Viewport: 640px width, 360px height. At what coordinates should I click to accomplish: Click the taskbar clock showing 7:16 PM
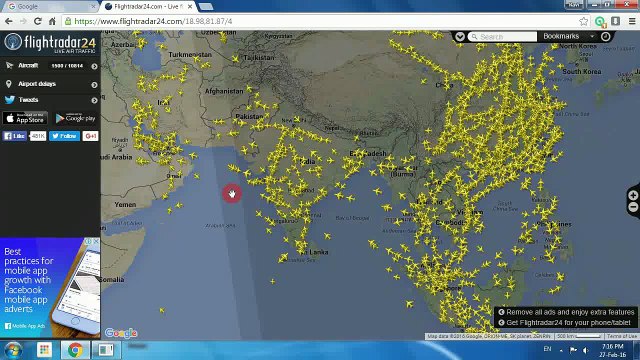click(612, 350)
